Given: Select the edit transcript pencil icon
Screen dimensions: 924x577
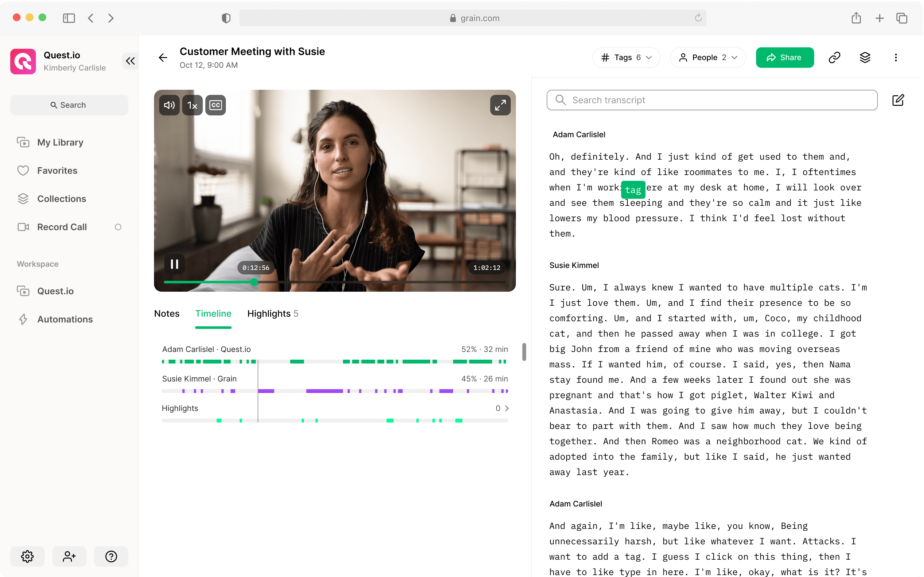Looking at the screenshot, I should [898, 100].
